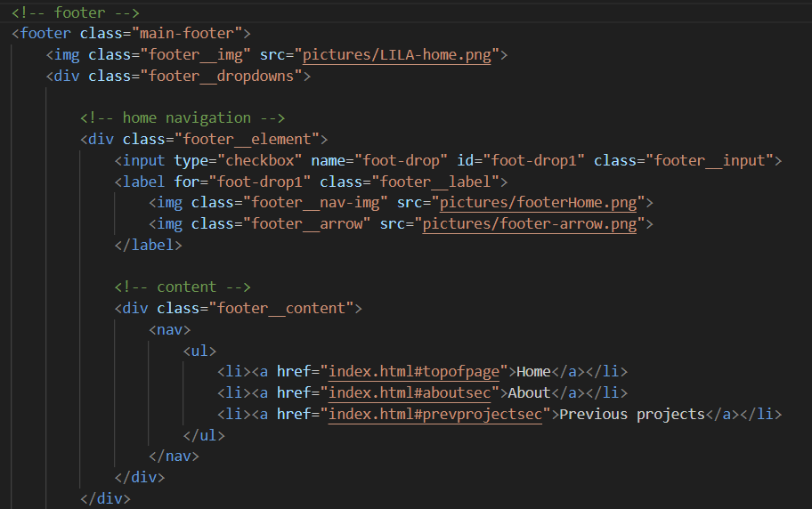Click the "footer__element" class value
This screenshot has width=812, height=509.
247,140
